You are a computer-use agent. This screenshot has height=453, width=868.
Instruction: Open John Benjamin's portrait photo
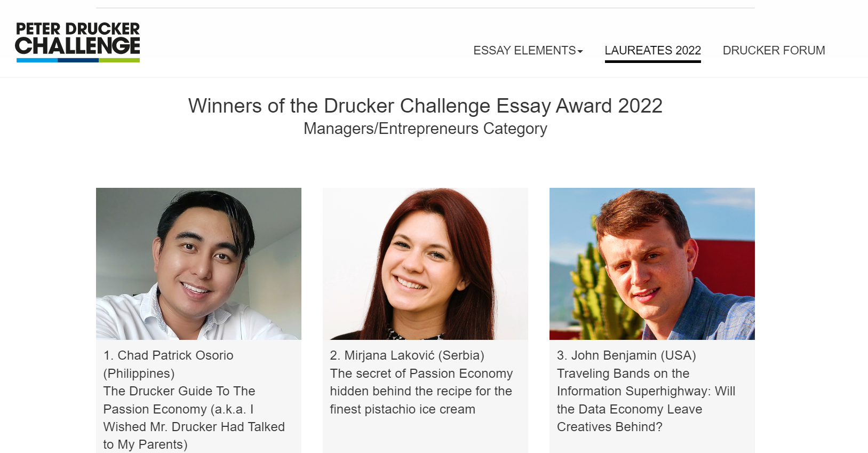(x=652, y=264)
